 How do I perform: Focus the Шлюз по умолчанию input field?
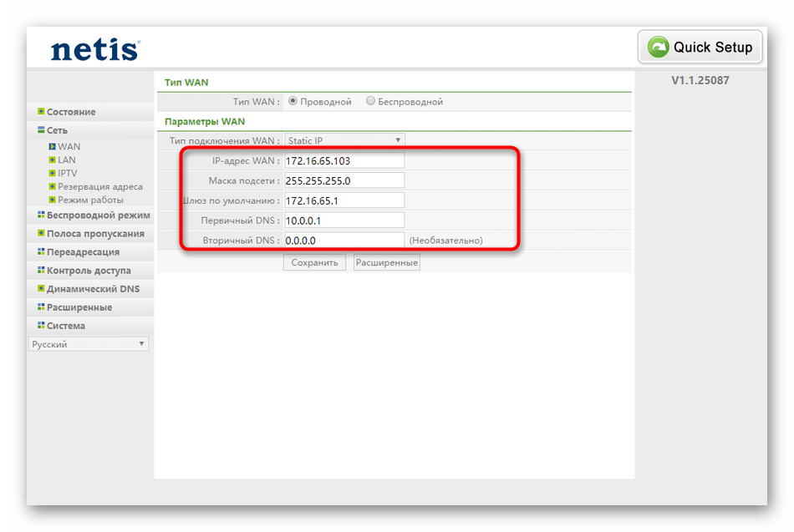(x=344, y=200)
